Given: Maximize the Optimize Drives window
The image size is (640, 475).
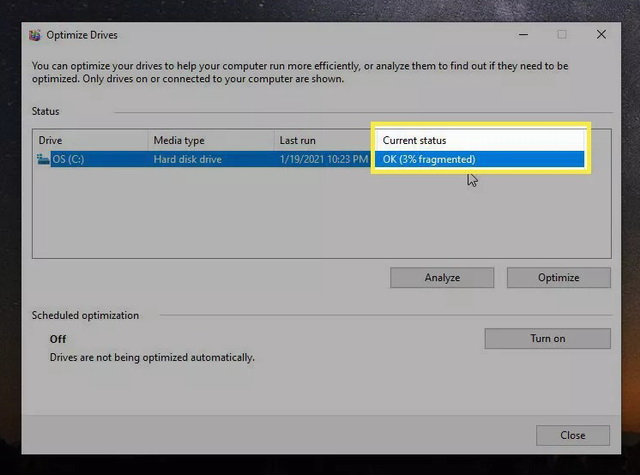Looking at the screenshot, I should [x=562, y=35].
